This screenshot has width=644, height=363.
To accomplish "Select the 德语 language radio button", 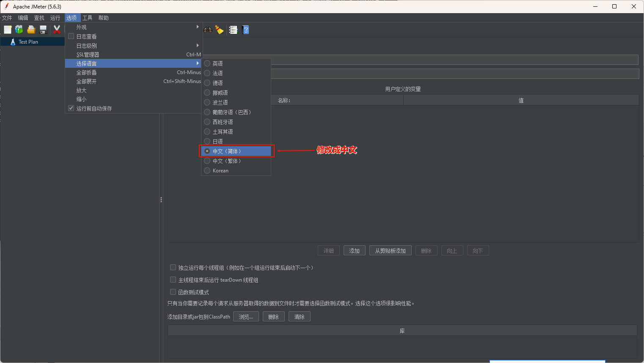I will point(207,83).
